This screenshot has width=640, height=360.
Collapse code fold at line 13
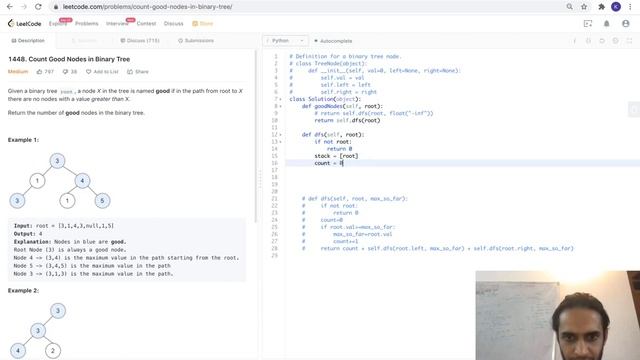tap(280, 142)
